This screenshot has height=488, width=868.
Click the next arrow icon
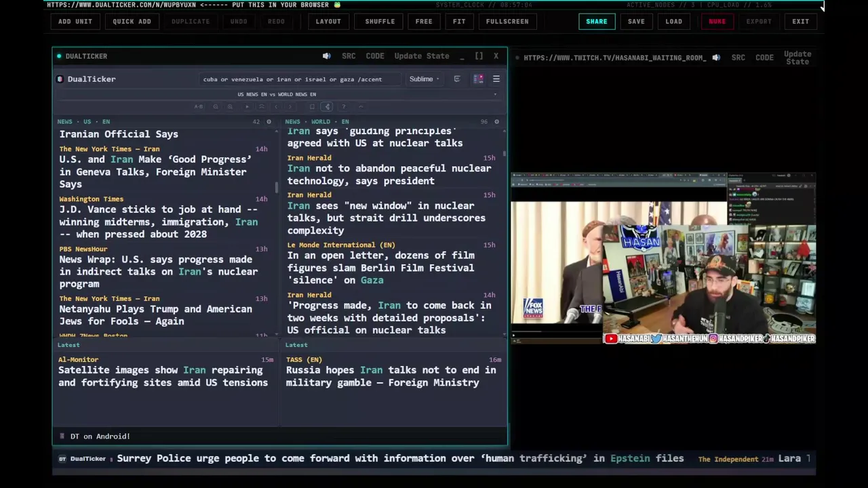(x=290, y=106)
